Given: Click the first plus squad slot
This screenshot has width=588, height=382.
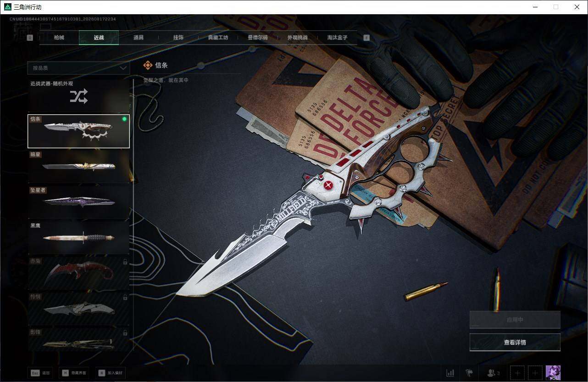Looking at the screenshot, I should coord(517,373).
